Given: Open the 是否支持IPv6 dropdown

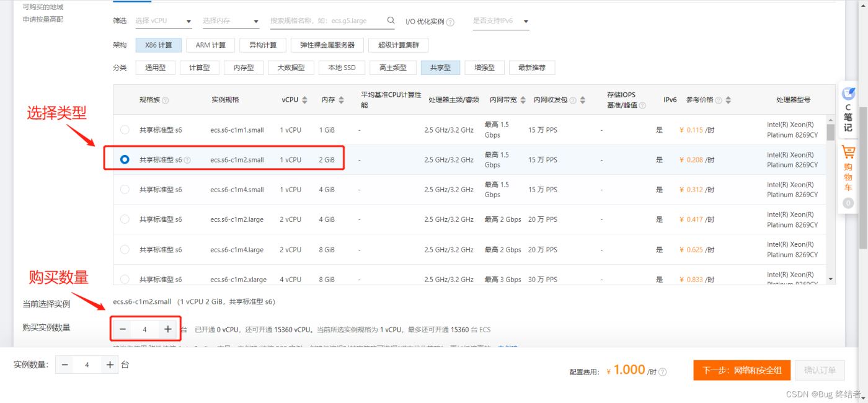Looking at the screenshot, I should (500, 21).
